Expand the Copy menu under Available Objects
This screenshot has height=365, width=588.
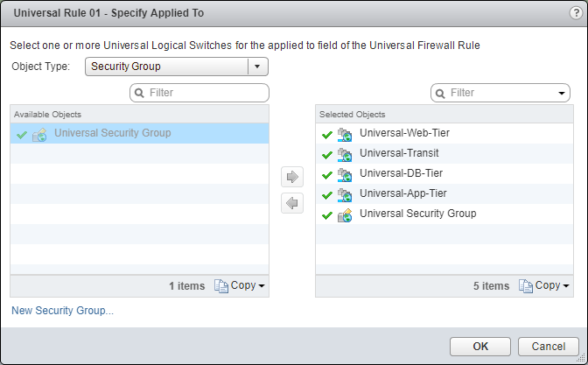241,285
